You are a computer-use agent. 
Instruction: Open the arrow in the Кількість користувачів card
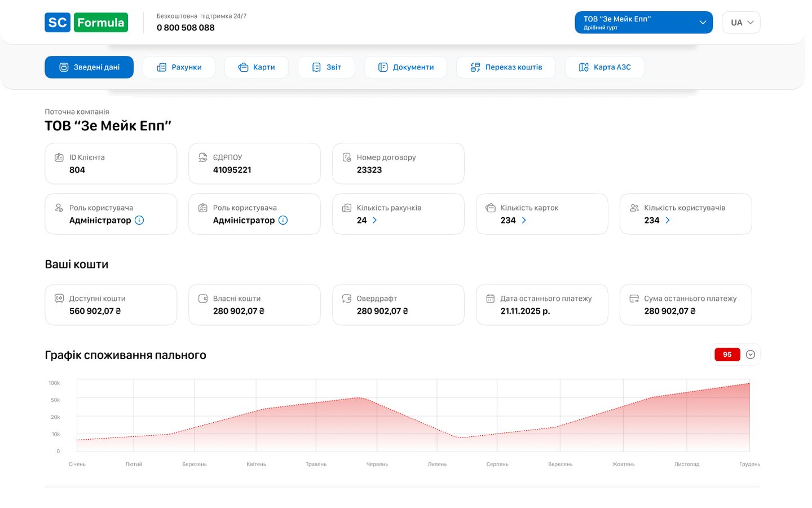click(668, 220)
